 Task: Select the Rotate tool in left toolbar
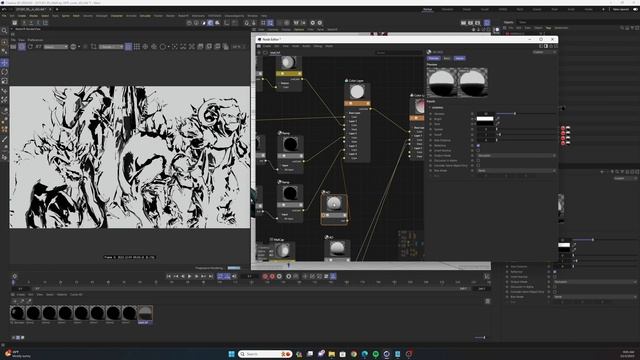pyautogui.click(x=4, y=71)
